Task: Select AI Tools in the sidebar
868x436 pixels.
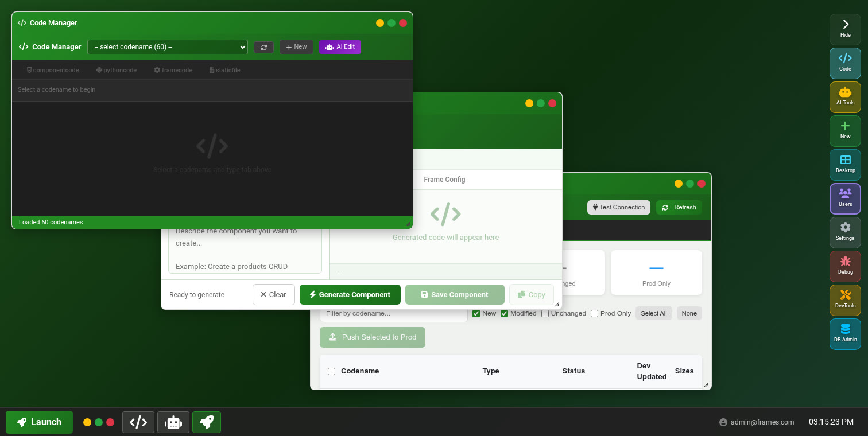Action: (844, 97)
